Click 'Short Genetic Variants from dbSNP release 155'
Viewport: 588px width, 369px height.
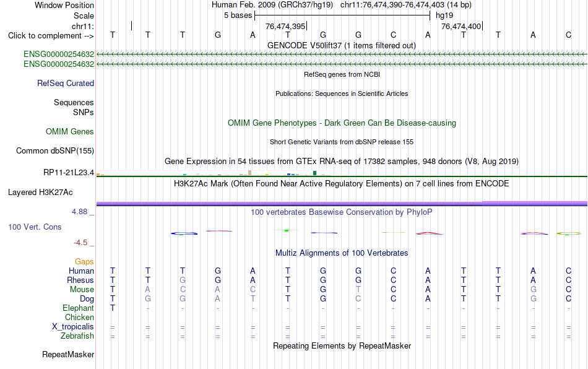click(x=342, y=142)
